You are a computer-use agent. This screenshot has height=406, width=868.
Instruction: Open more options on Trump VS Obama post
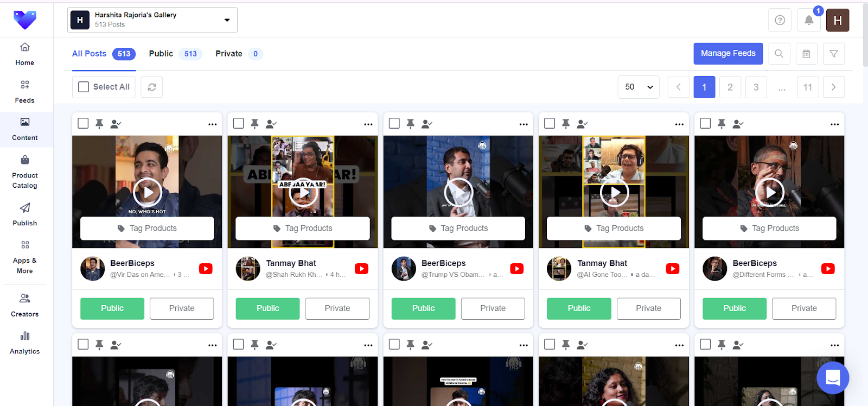pos(524,124)
